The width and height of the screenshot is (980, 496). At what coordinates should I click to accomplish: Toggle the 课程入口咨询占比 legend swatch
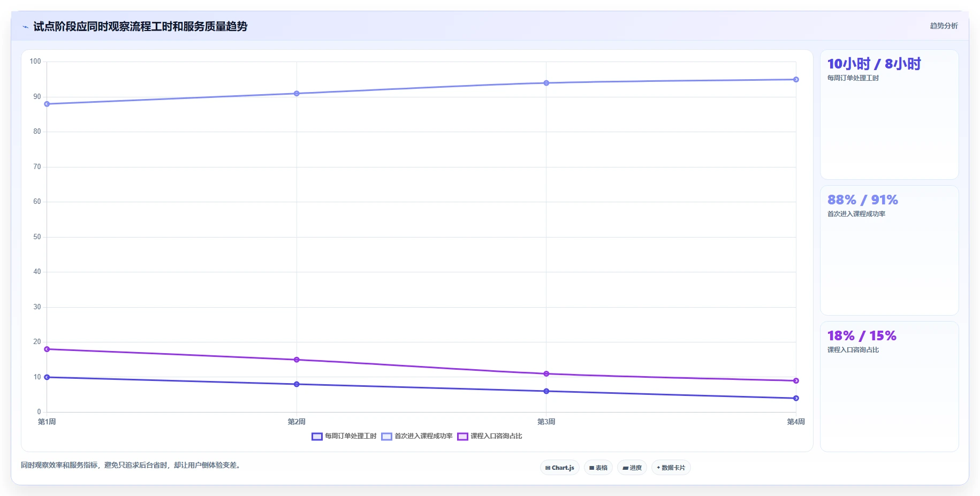click(x=462, y=437)
